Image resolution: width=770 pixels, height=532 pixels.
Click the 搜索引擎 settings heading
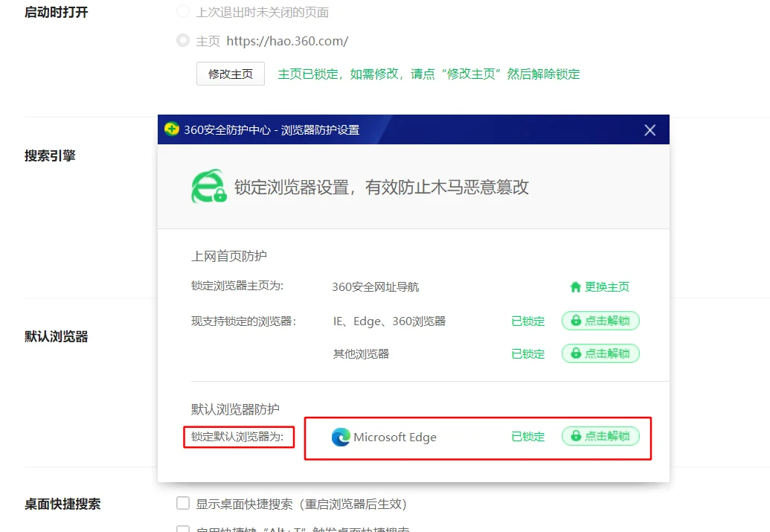pyautogui.click(x=50, y=156)
